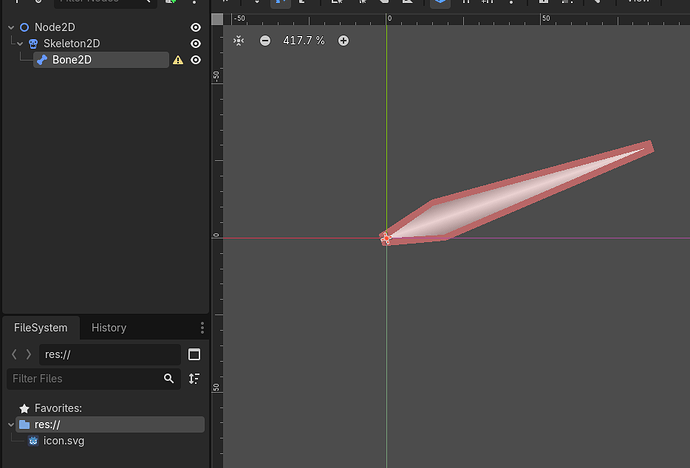Go forward in FileSystem directory history
The image size is (690, 468).
28,354
